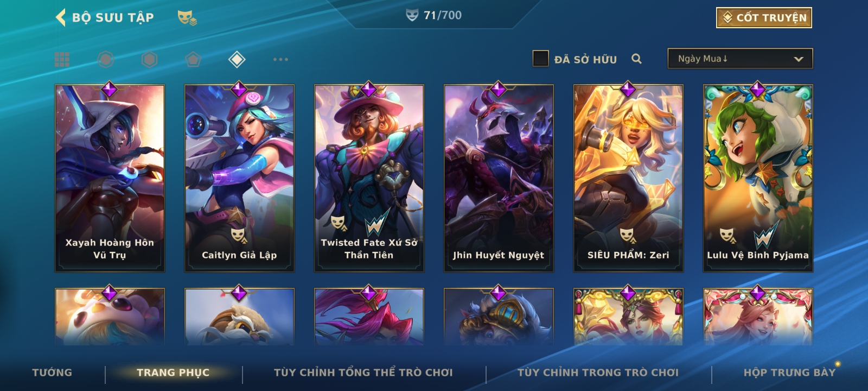Select the SIÊU PHẨM: Zeri skin card
The image size is (868, 391).
628,178
